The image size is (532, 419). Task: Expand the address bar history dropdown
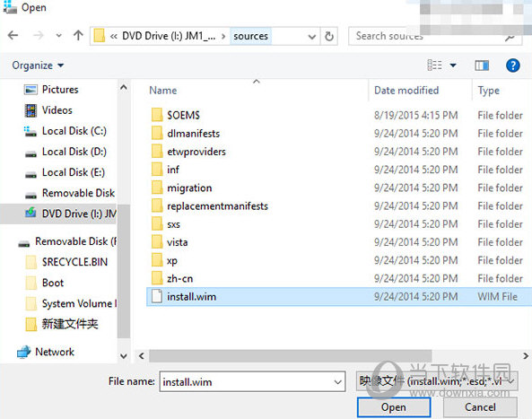pyautogui.click(x=312, y=37)
